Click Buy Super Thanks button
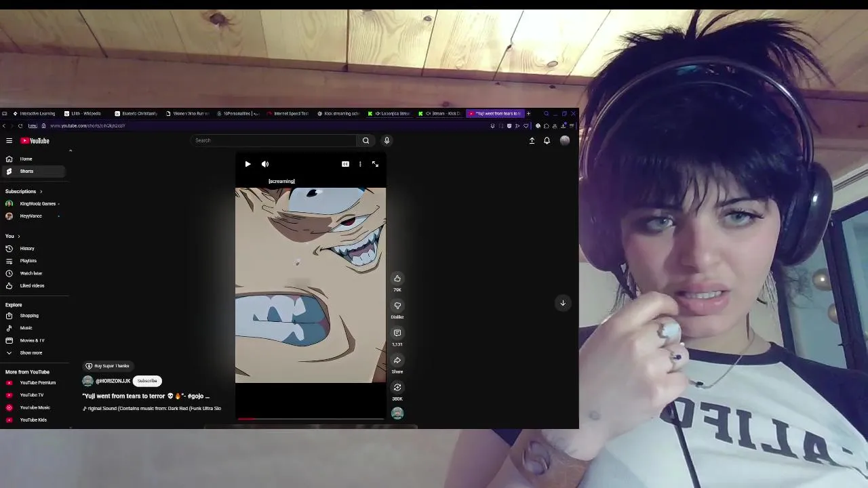The width and height of the screenshot is (868, 488). pyautogui.click(x=108, y=366)
